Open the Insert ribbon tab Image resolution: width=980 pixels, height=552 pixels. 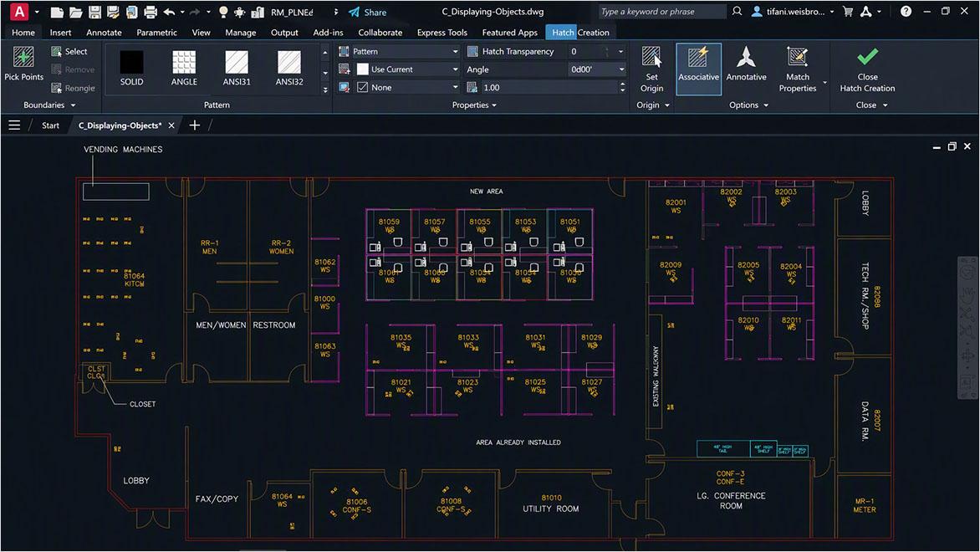click(x=61, y=33)
